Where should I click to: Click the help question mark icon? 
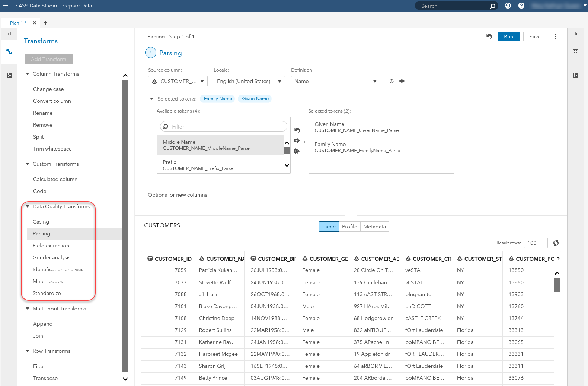(x=521, y=6)
